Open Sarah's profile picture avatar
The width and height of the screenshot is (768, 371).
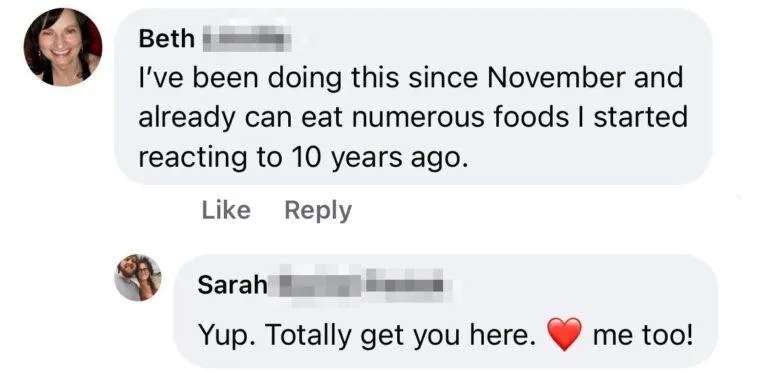[138, 278]
